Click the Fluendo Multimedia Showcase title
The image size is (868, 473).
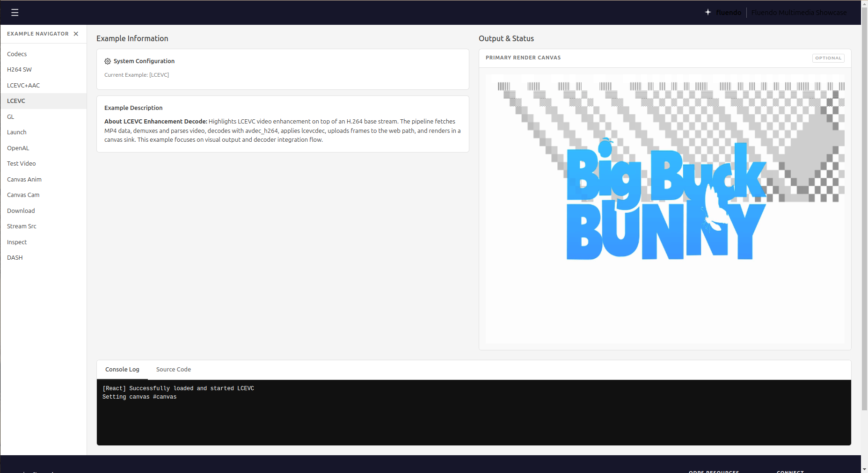point(799,13)
